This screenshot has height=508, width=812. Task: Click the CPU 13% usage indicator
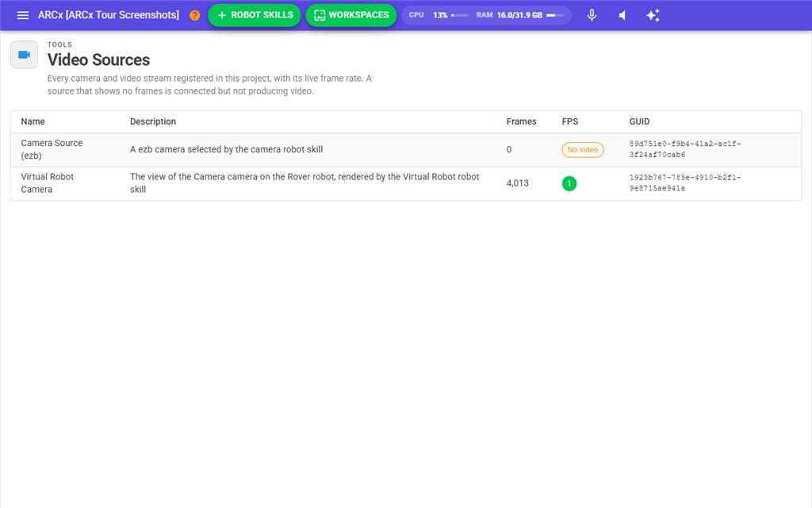tap(438, 15)
